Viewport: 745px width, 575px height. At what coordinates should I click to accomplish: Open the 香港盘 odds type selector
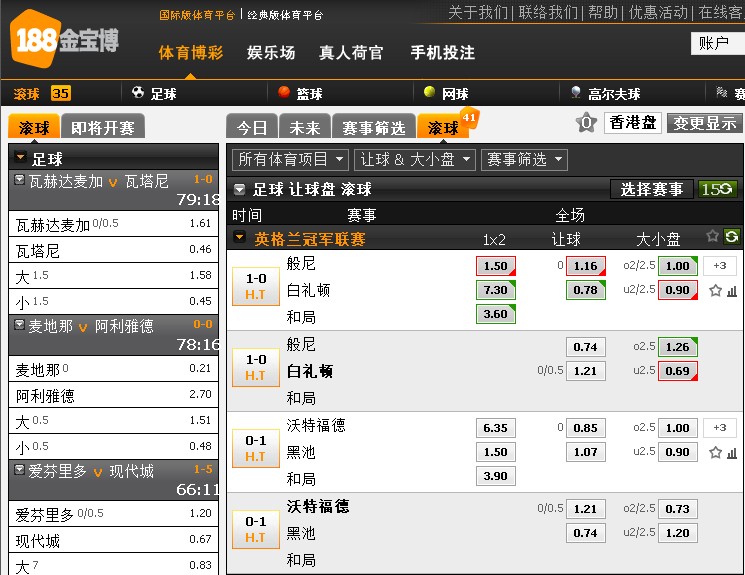pos(632,123)
